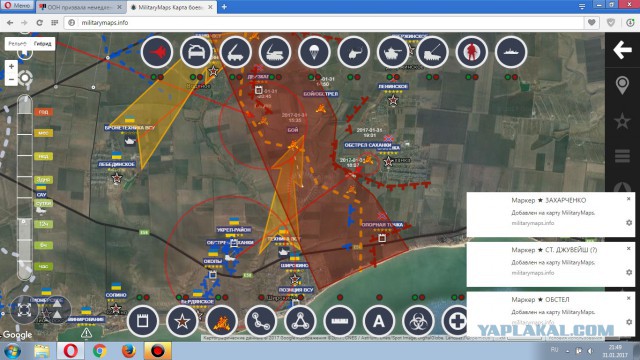Set timeline filter to сутки
The width and height of the screenshot is (640, 360).
click(43, 203)
